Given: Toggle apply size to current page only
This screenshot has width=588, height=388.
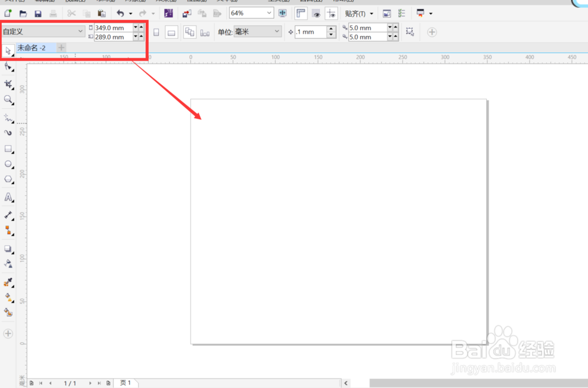Looking at the screenshot, I should 205,32.
